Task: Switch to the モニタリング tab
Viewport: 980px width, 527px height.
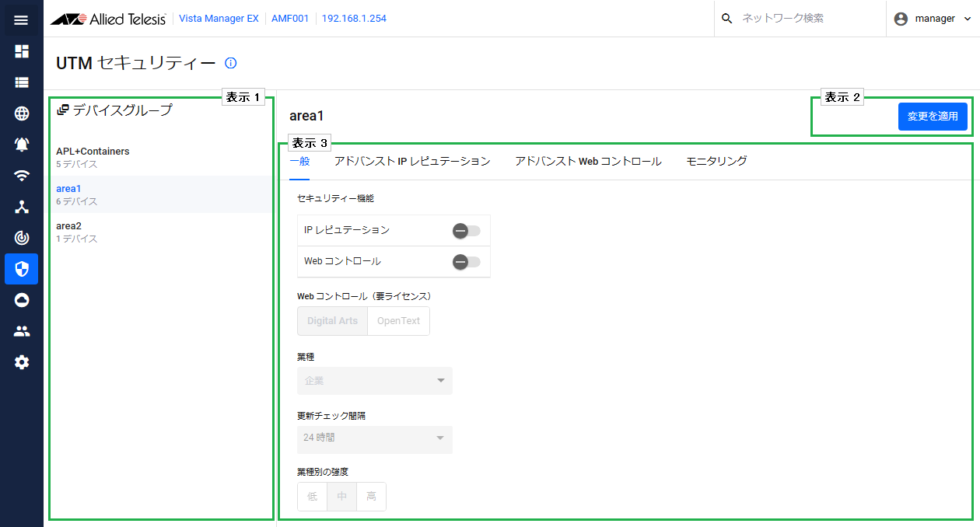Action: (x=716, y=161)
